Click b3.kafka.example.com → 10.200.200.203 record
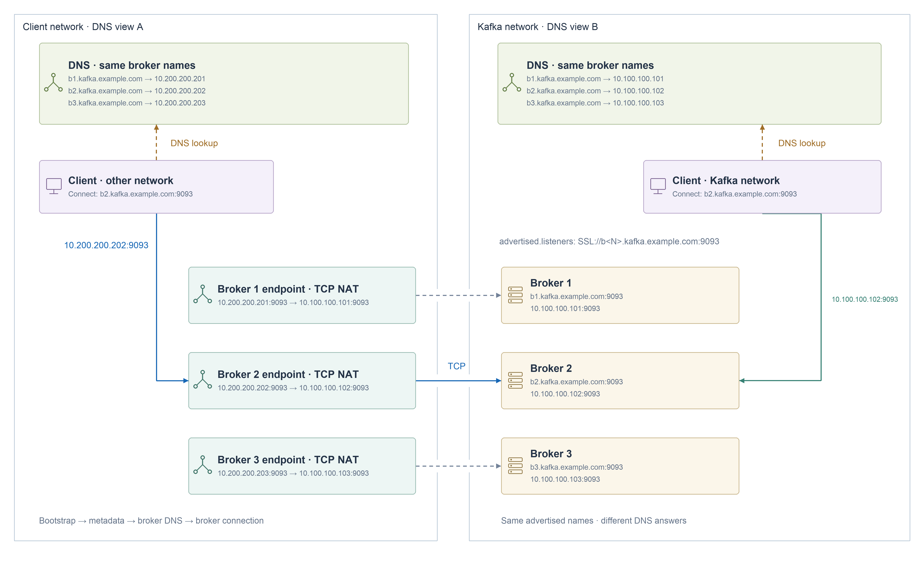Image resolution: width=924 pixels, height=562 pixels. point(137,103)
